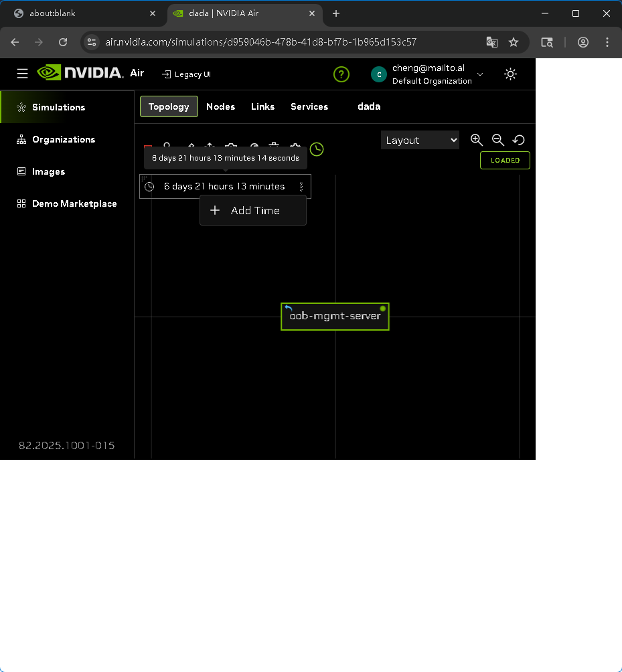This screenshot has height=672, width=622.
Task: Open the Services tab
Action: click(309, 106)
